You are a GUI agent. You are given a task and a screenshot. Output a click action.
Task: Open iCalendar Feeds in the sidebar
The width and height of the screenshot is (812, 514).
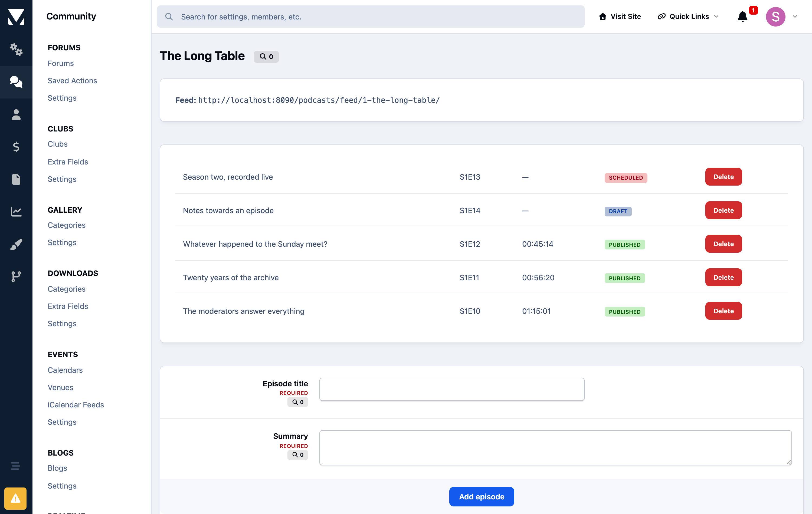(76, 404)
